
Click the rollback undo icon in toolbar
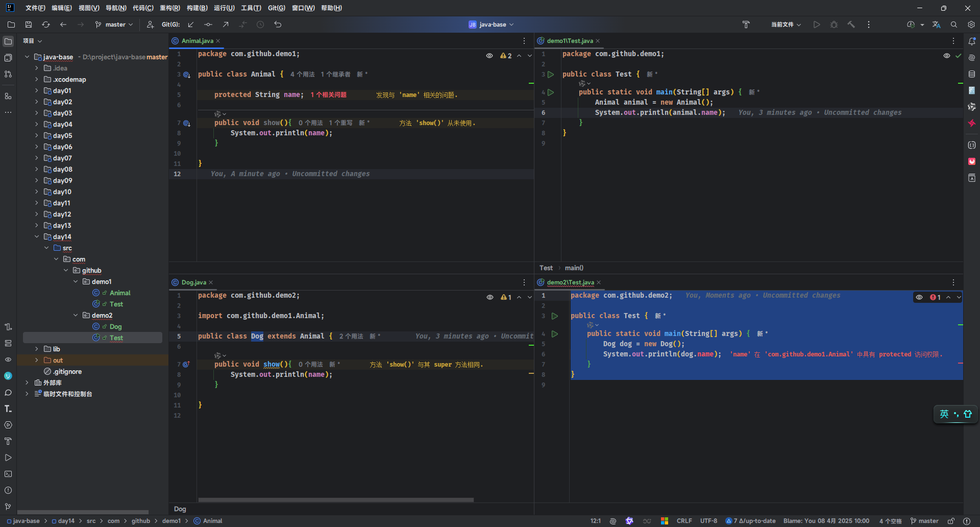(x=278, y=25)
